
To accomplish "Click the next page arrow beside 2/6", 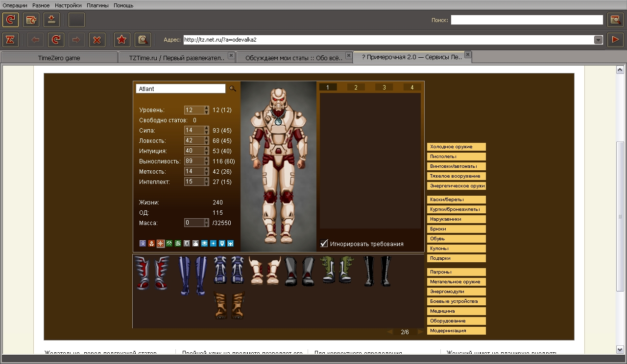I will tap(420, 332).
